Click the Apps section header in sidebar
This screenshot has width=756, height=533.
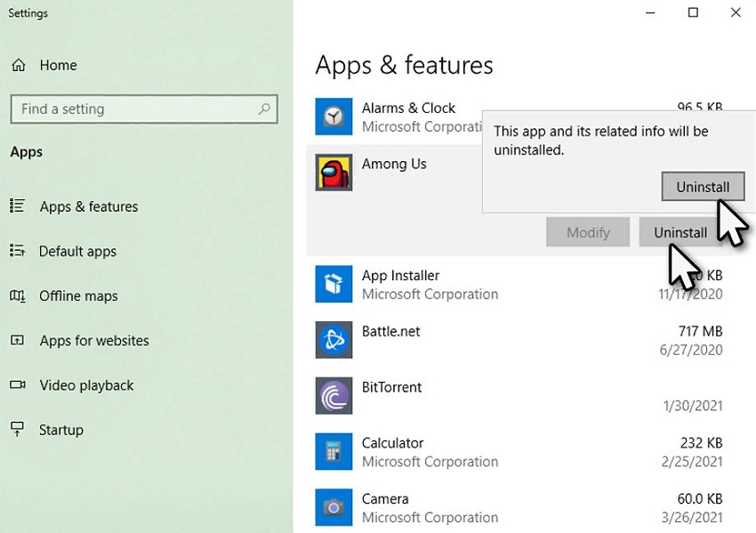pos(27,152)
